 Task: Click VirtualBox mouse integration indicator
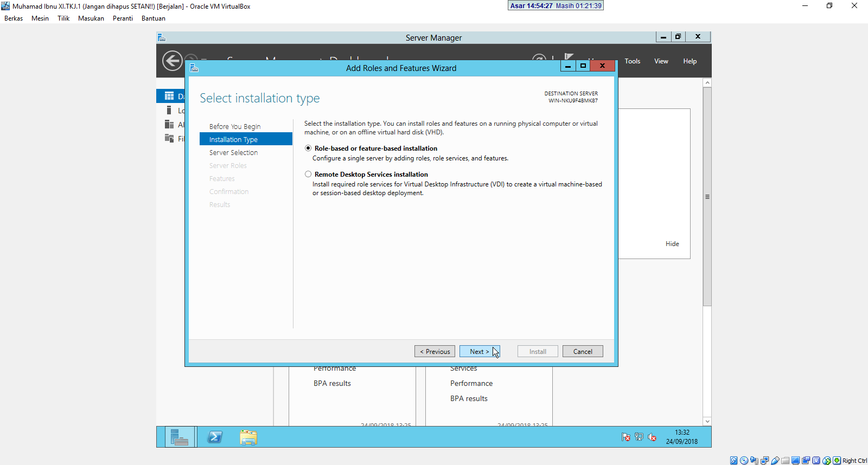click(x=827, y=461)
